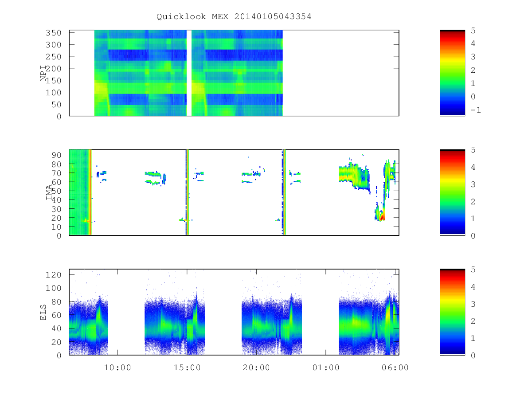Click the 90 tick on IMA axis
This screenshot has height=399, width=532.
click(x=57, y=155)
